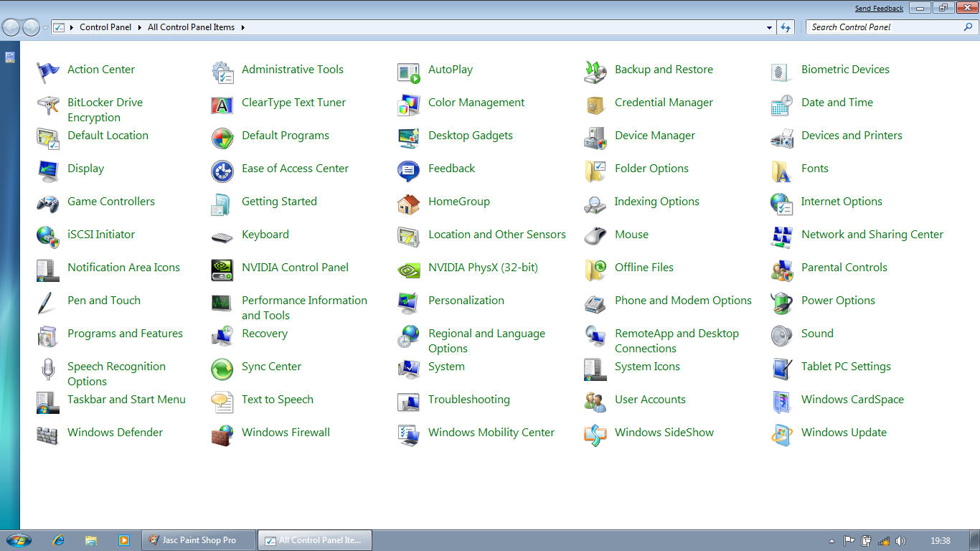Open the Windows Firewall icon
The image size is (980, 551).
(222, 433)
